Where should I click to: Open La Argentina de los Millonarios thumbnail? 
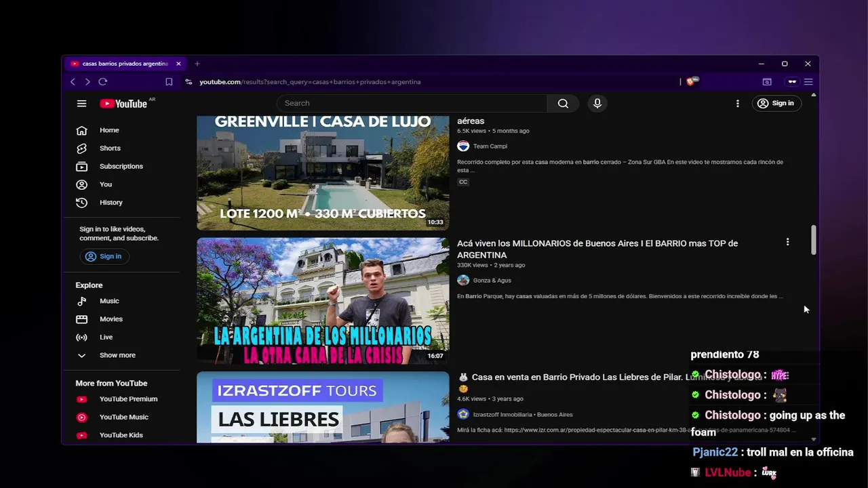point(323,301)
